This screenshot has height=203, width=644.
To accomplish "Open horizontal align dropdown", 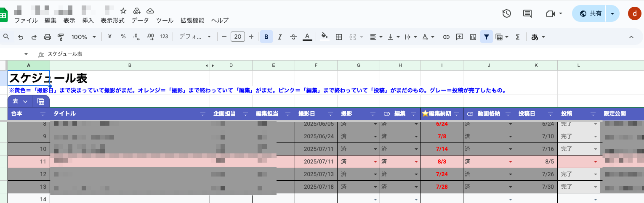I will 376,37.
